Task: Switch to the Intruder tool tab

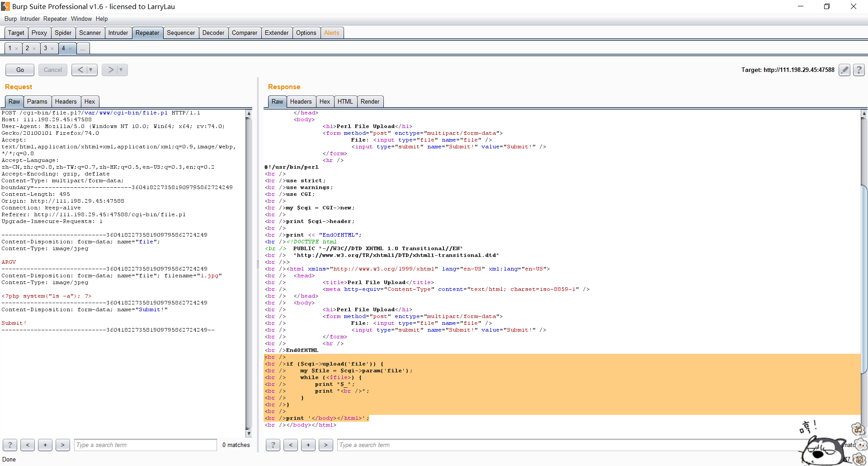Action: [118, 33]
